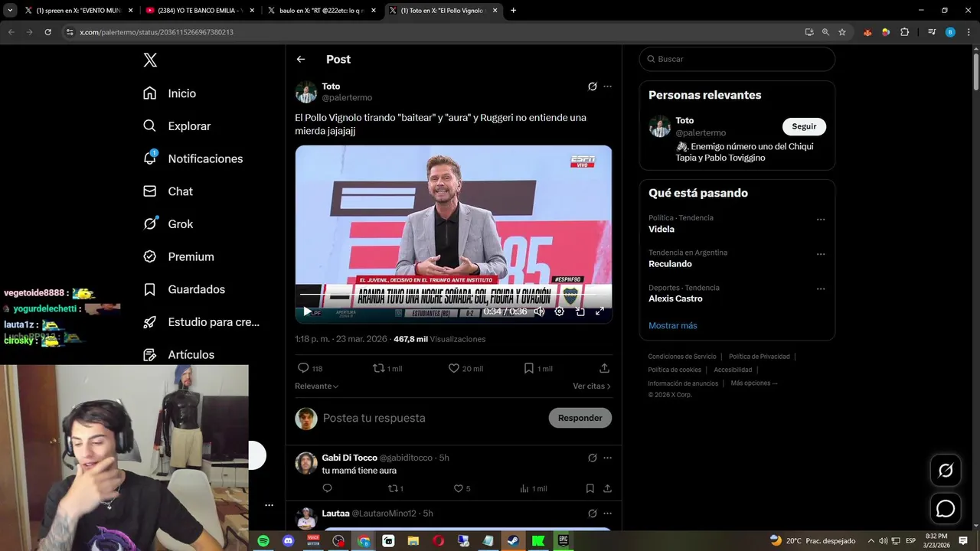
Task: Click the Responder button
Action: pyautogui.click(x=580, y=418)
